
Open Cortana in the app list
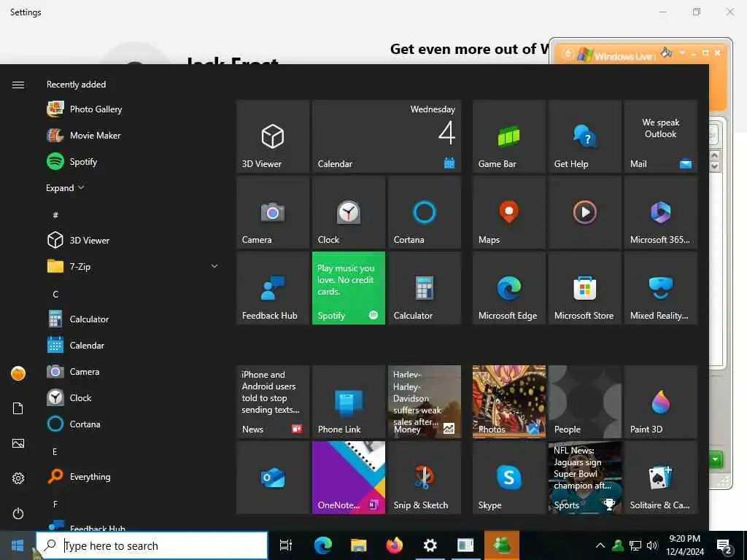[133, 424]
